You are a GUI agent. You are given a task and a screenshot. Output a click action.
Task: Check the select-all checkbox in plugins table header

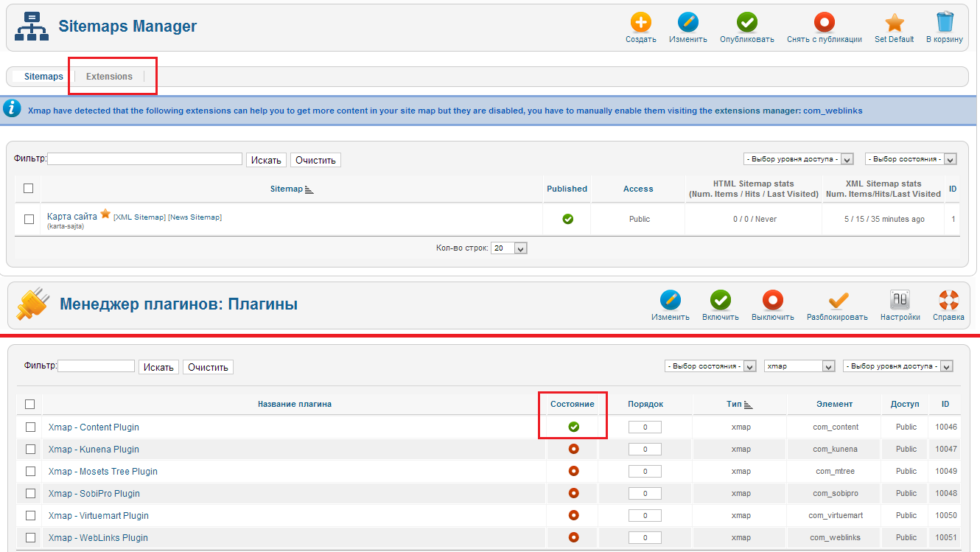(x=30, y=404)
